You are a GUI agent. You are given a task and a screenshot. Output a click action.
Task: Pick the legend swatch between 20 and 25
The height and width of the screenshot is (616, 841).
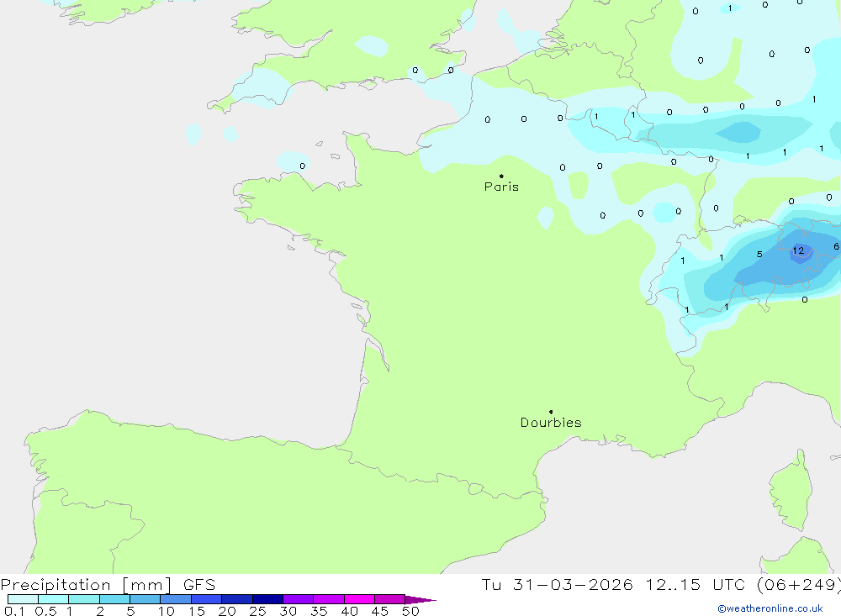(x=237, y=599)
